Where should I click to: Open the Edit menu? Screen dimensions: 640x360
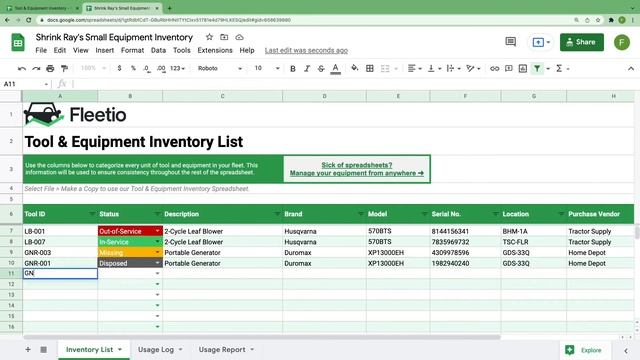[60, 50]
